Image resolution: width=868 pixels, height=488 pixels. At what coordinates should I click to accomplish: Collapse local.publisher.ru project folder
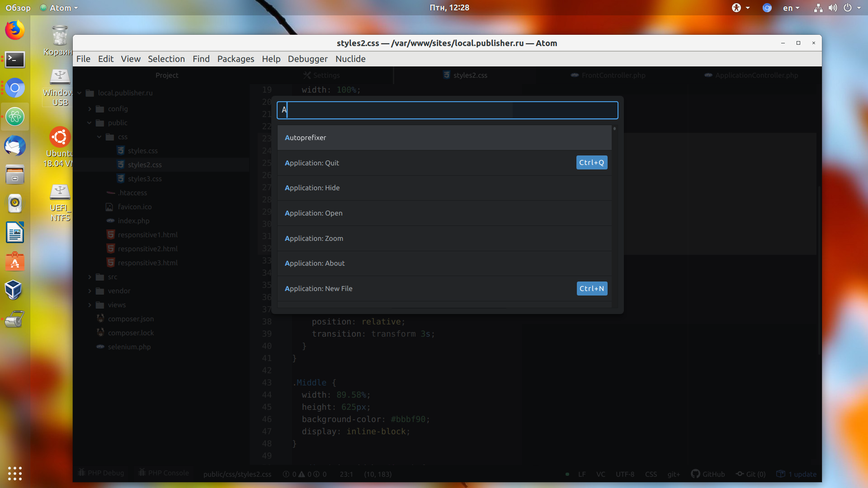(x=79, y=93)
